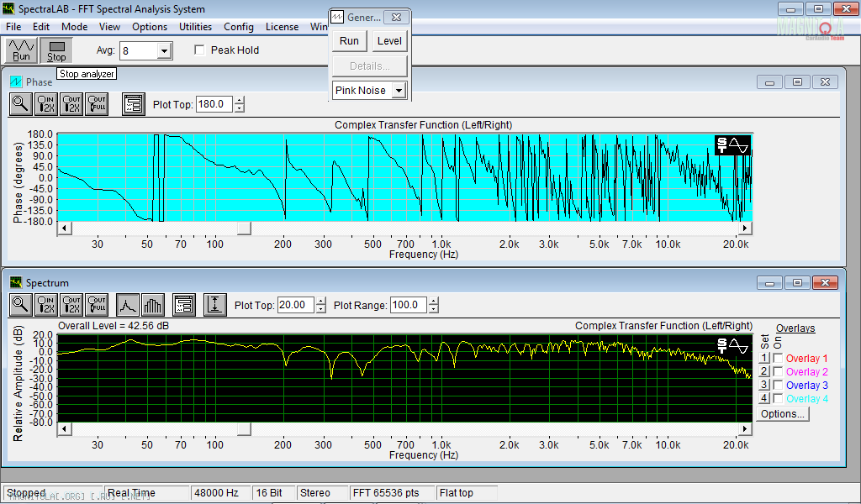The height and width of the screenshot is (504, 861).
Task: Decrease Phase Plot Top value
Action: tap(239, 108)
